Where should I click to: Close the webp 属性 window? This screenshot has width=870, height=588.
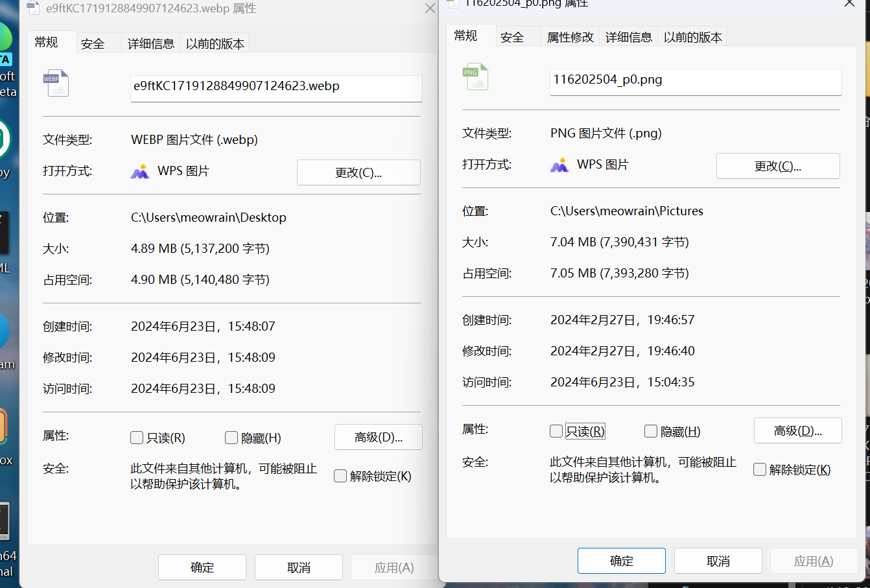click(429, 8)
